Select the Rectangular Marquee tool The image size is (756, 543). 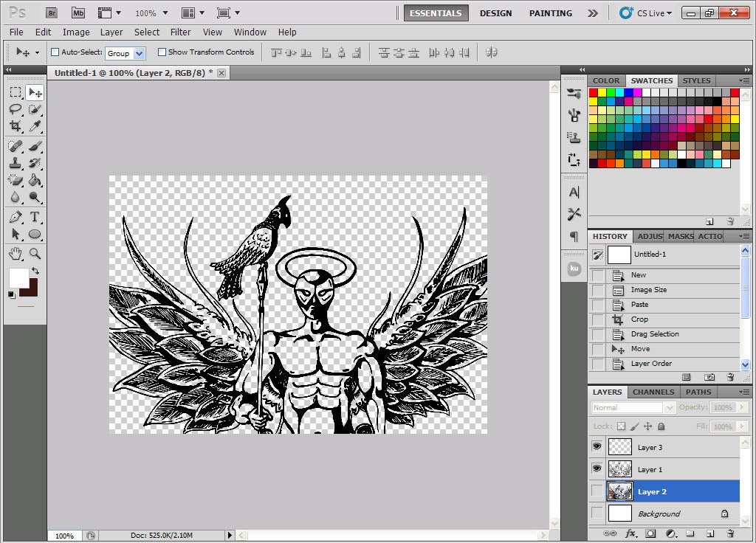point(15,92)
